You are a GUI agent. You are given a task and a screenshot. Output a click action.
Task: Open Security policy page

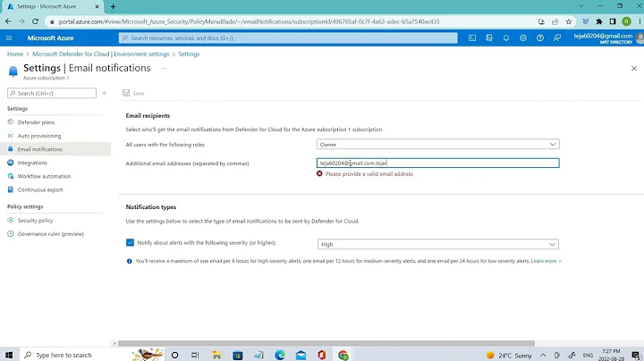(x=35, y=221)
